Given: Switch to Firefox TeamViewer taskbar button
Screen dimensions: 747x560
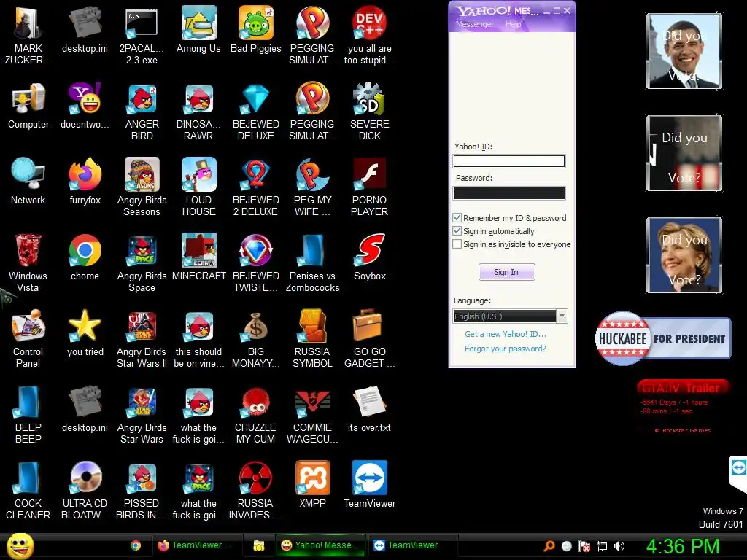Looking at the screenshot, I should point(196,545).
